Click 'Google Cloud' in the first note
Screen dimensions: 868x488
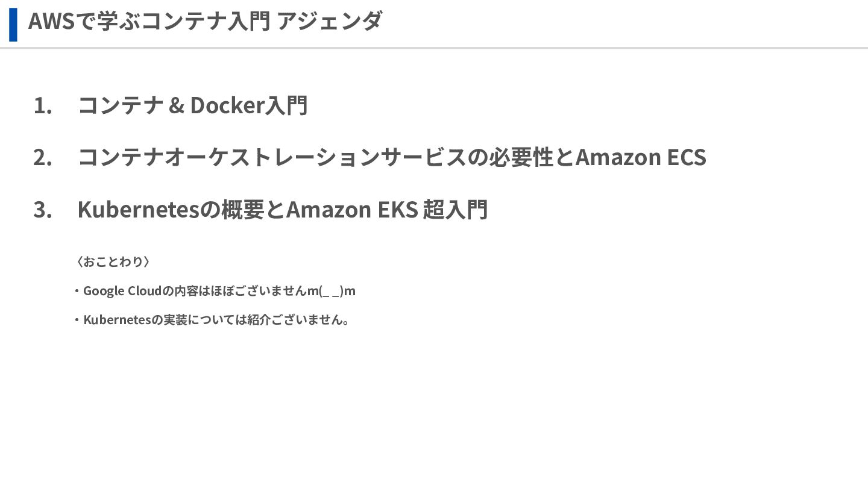(x=123, y=291)
